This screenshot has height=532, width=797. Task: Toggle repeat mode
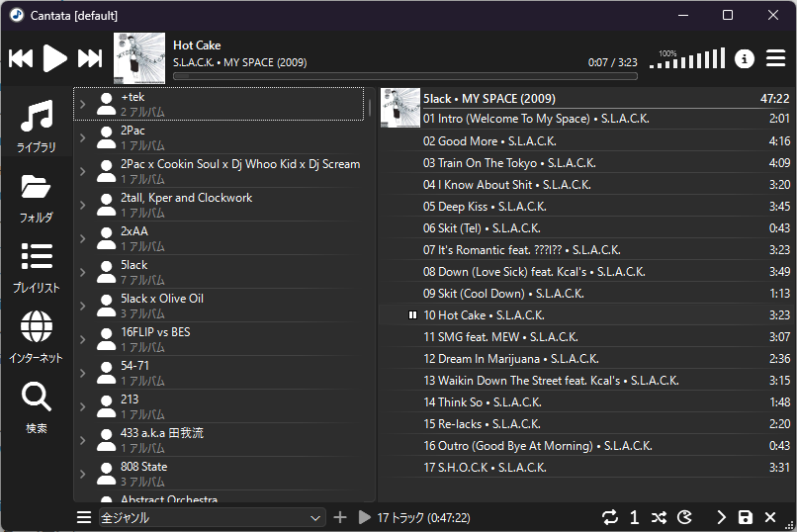(610, 517)
